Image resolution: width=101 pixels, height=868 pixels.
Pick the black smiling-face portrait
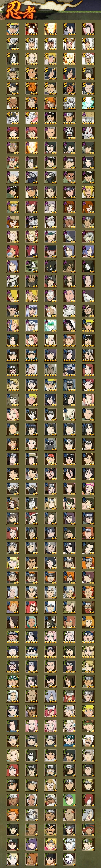tap(50, 266)
